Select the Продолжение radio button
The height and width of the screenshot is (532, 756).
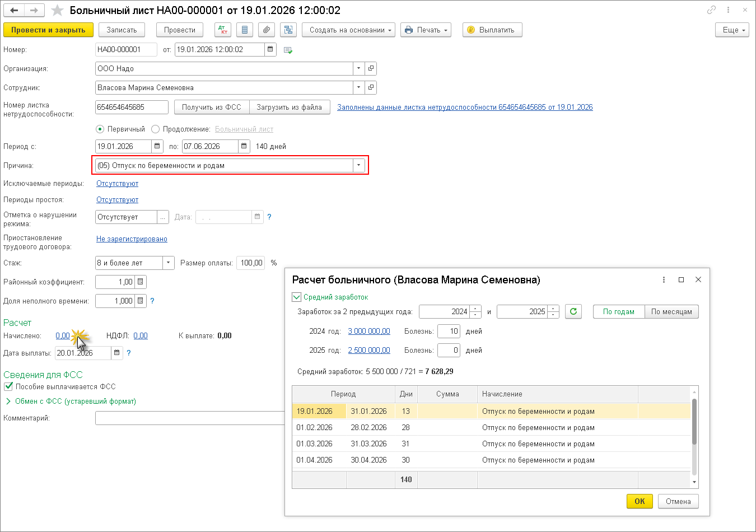click(x=156, y=129)
